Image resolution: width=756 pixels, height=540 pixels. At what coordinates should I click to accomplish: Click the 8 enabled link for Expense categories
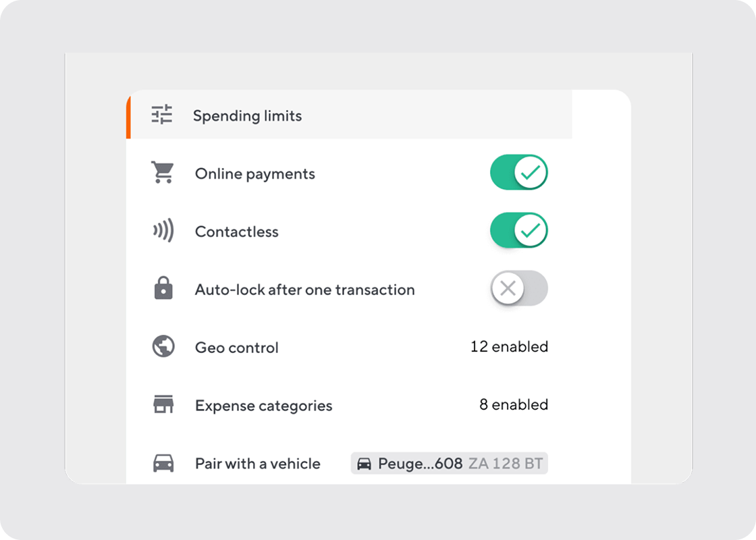514,405
